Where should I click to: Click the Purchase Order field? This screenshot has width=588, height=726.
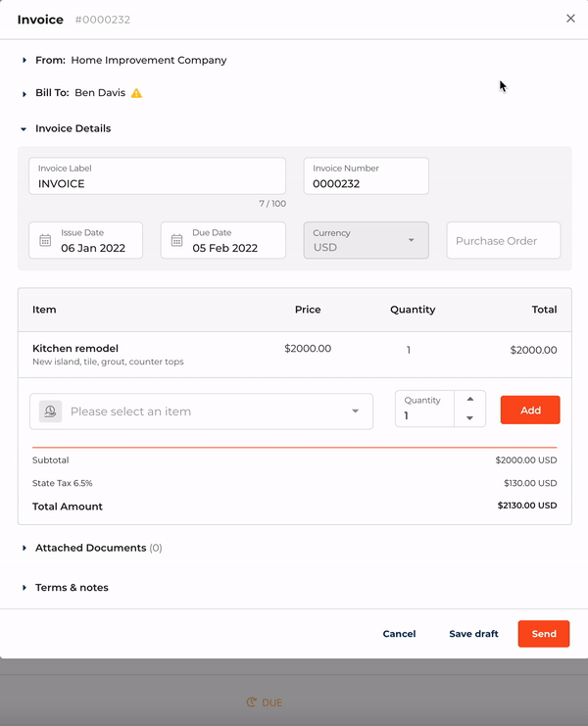[504, 240]
